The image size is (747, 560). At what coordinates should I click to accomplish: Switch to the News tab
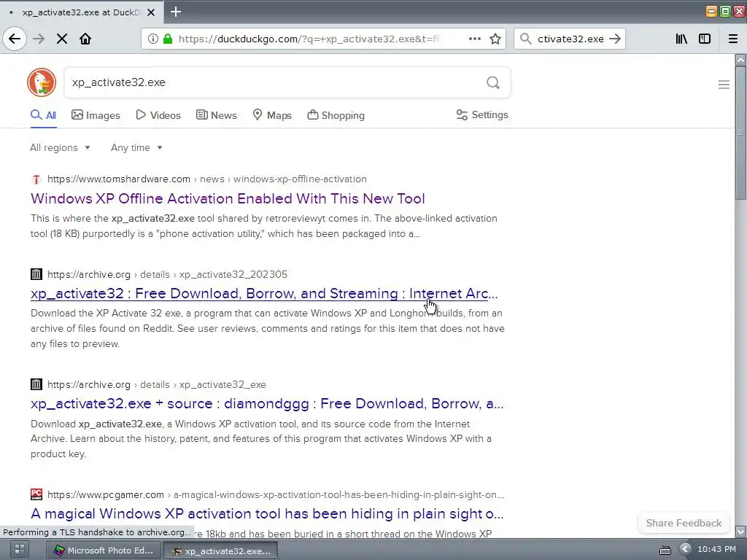tap(216, 115)
